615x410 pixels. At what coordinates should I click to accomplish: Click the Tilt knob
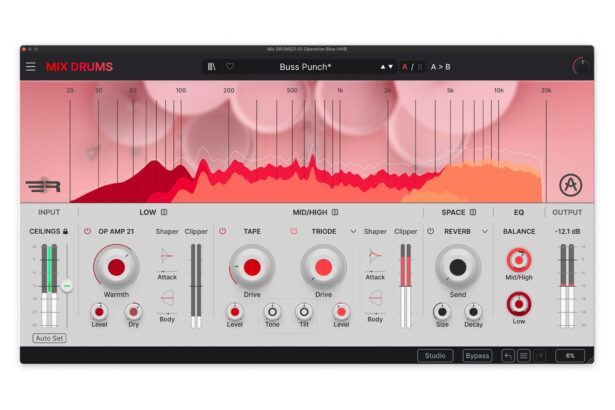304,312
